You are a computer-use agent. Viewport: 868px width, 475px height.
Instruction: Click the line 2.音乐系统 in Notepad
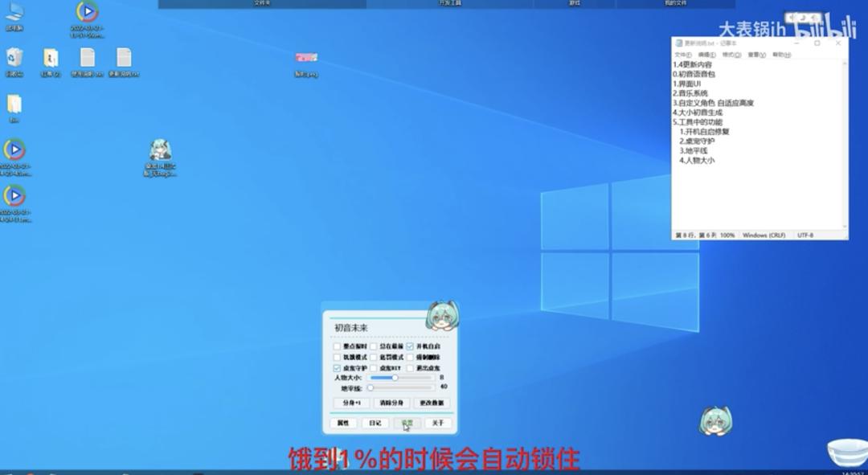point(690,93)
